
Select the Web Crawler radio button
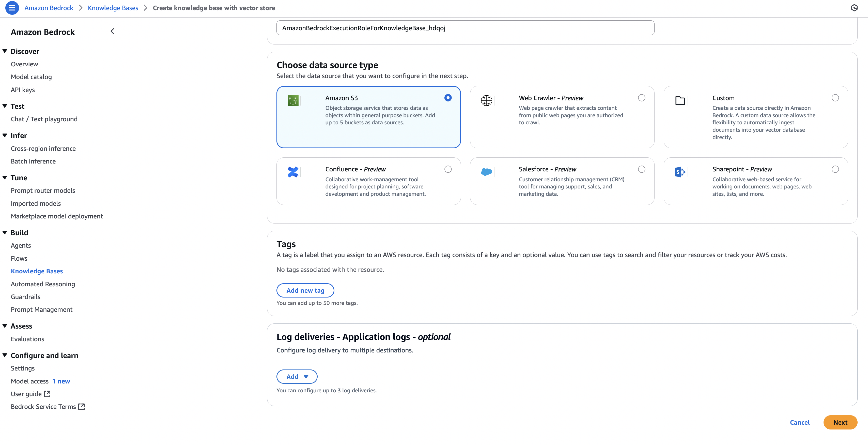click(642, 98)
